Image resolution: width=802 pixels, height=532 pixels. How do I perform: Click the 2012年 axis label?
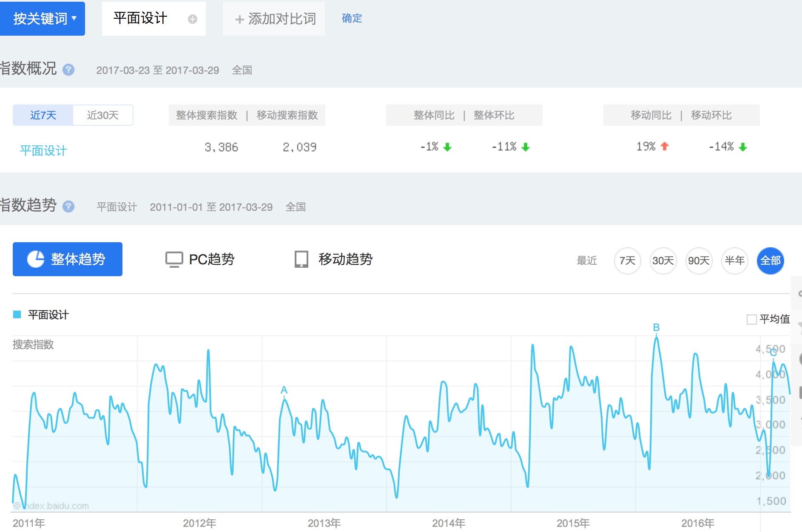(x=199, y=523)
